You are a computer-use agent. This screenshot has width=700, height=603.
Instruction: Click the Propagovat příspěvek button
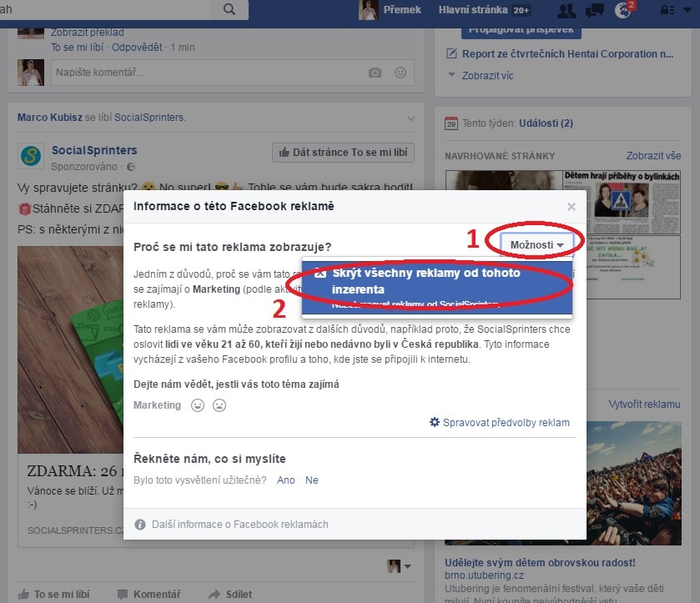click(521, 32)
